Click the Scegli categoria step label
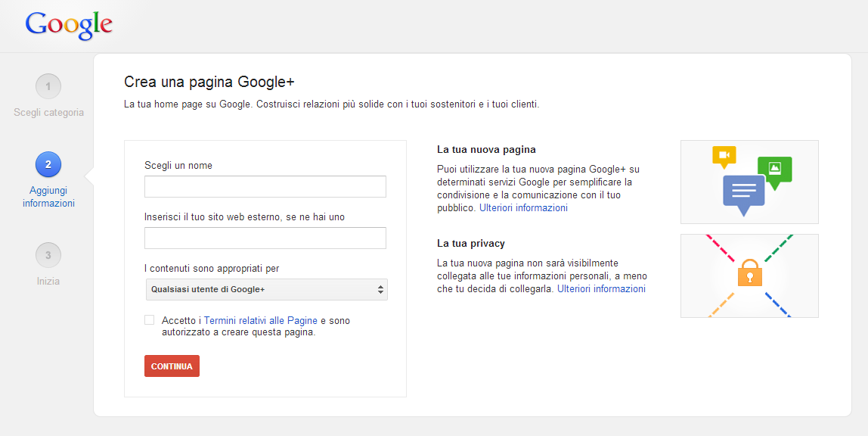Image resolution: width=868 pixels, height=436 pixels. pos(48,113)
